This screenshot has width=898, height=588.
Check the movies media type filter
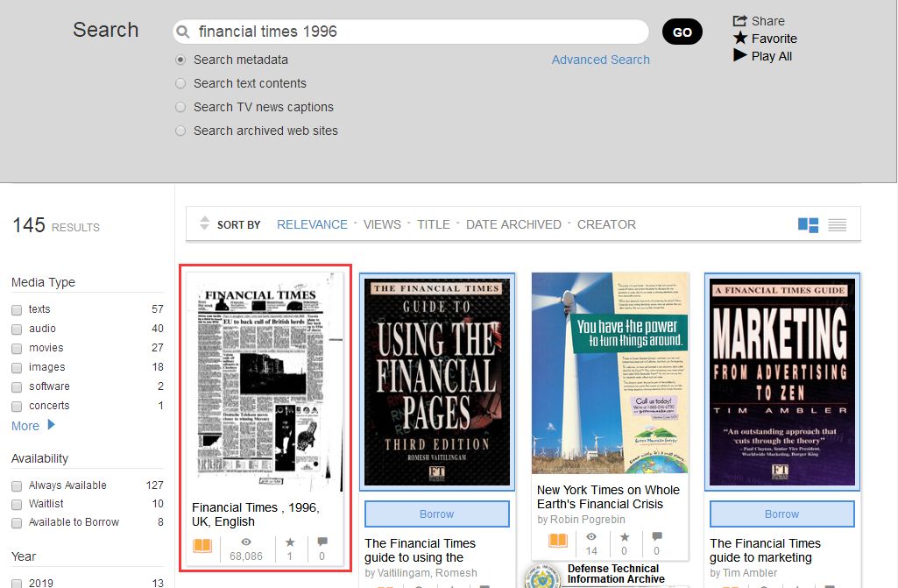[x=17, y=349]
